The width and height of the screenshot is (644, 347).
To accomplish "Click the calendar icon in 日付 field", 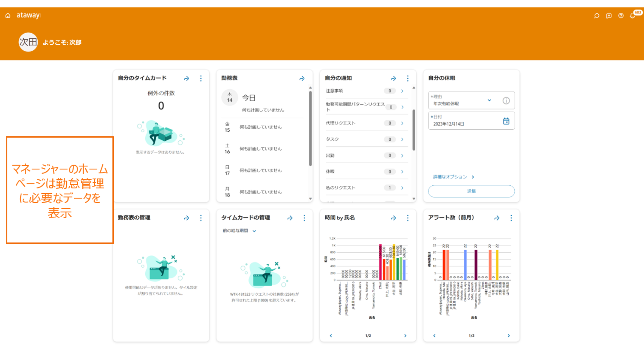I will [x=506, y=121].
